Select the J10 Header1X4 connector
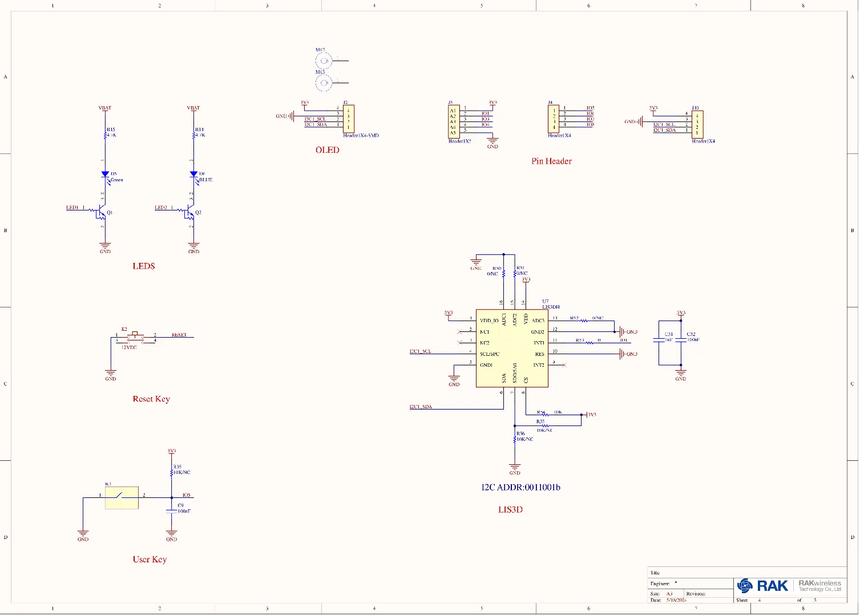 coord(697,124)
